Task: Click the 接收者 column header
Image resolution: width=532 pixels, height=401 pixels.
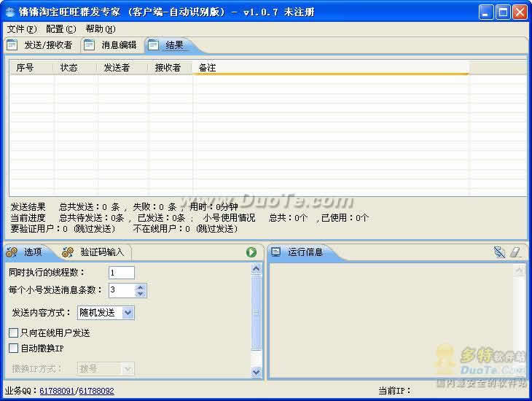Action: 171,68
